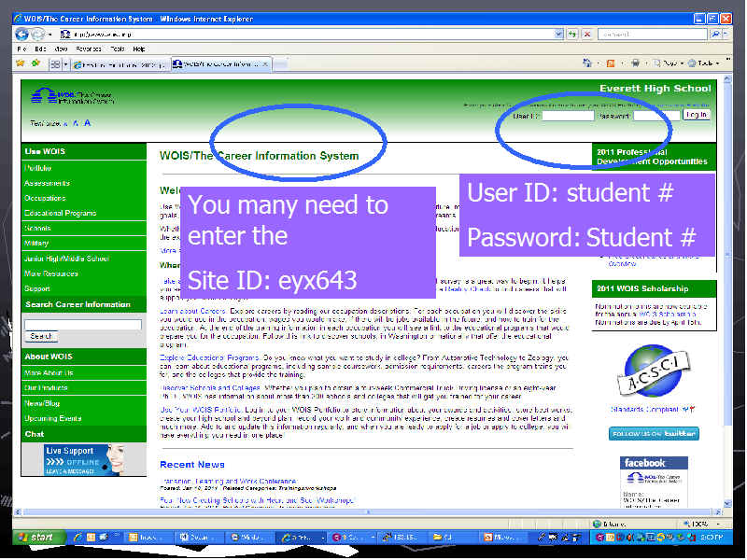Click the Print icon in the command bar
Screen dimensions: 747x560
(x=635, y=63)
